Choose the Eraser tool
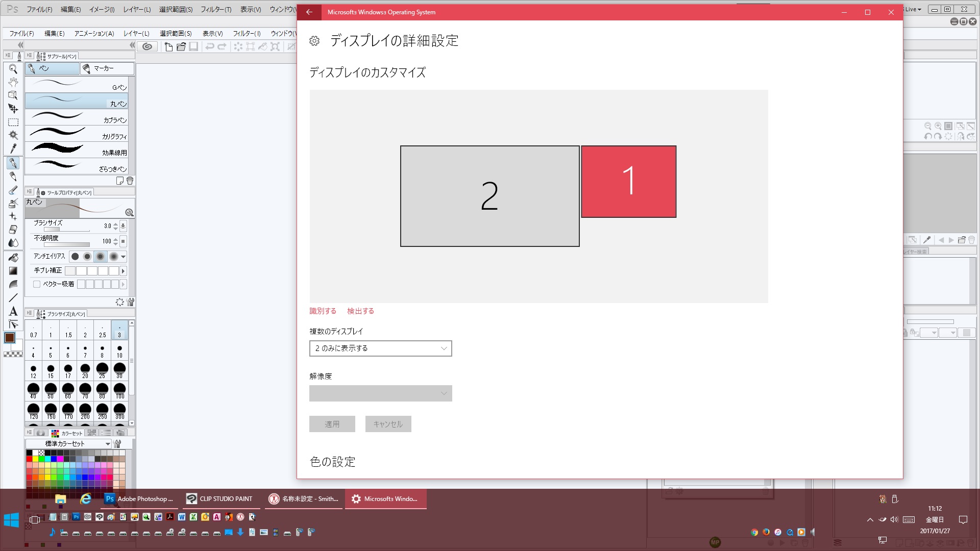 (x=13, y=230)
